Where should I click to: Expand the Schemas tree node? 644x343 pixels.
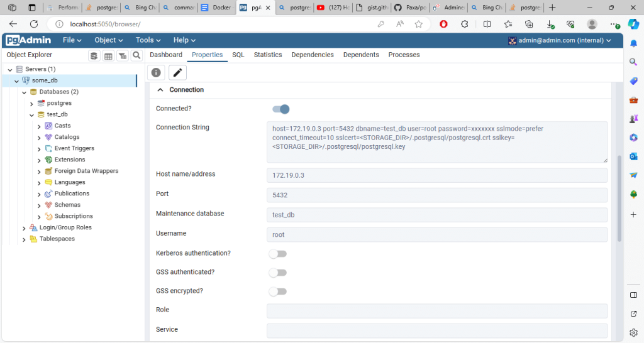coord(40,205)
